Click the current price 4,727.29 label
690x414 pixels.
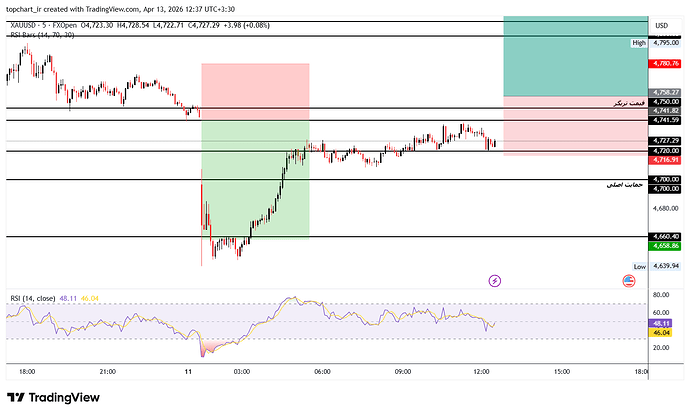tap(664, 141)
